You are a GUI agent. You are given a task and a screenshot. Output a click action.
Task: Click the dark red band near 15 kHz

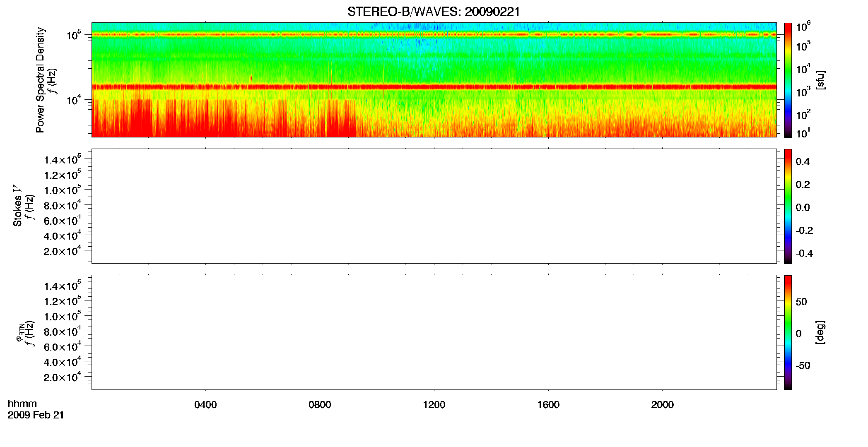[x=434, y=87]
